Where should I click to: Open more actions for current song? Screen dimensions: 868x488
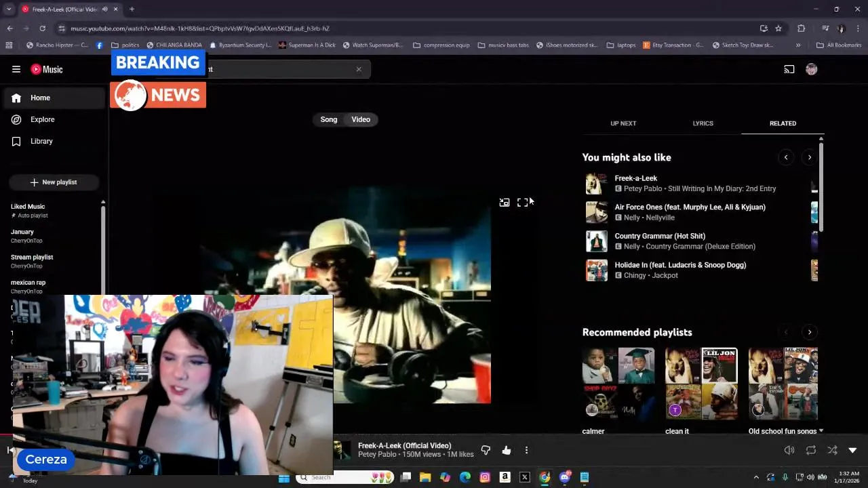(526, 450)
